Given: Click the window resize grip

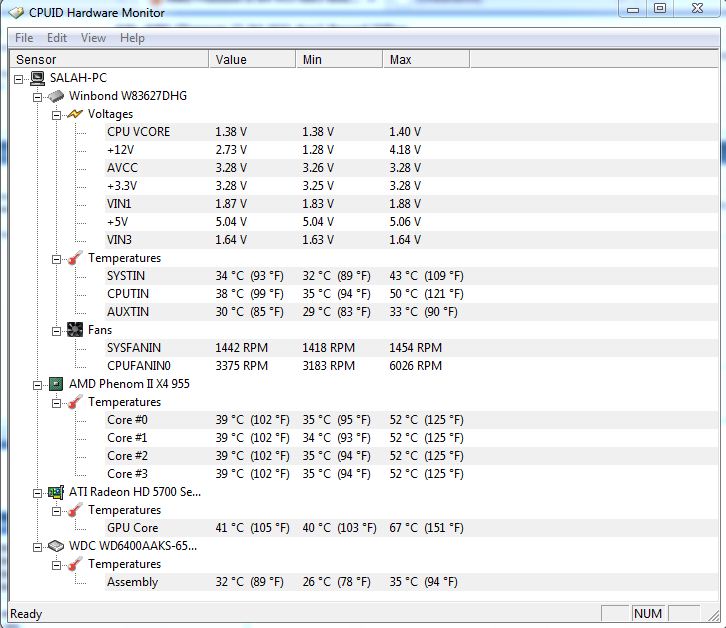Looking at the screenshot, I should click(x=713, y=615).
